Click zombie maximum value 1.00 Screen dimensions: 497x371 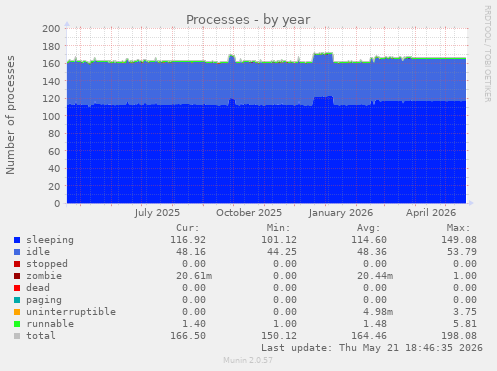click(x=465, y=276)
